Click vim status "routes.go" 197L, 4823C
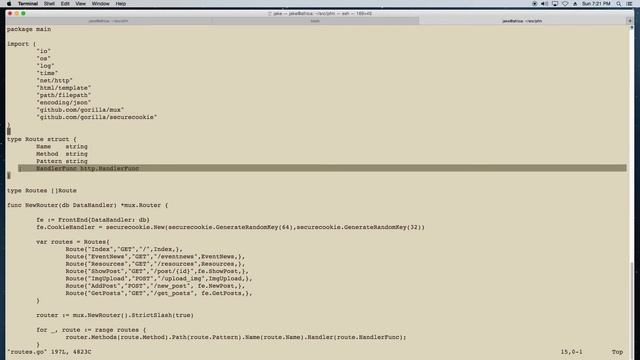 coord(49,352)
